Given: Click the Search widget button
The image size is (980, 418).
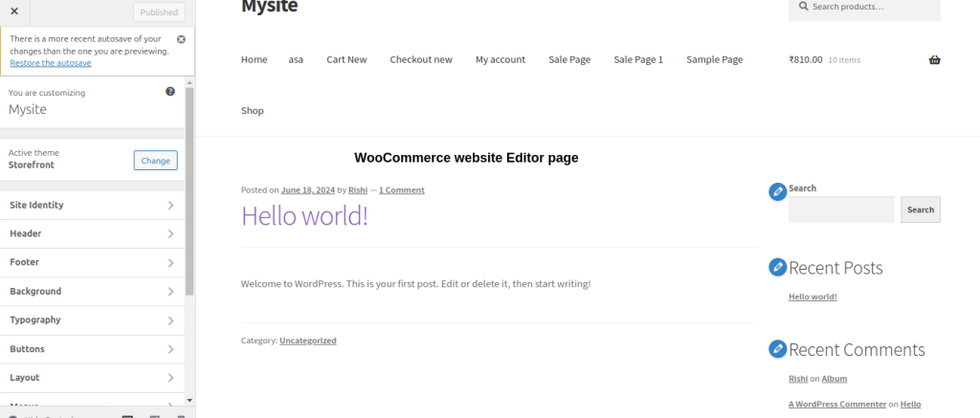Looking at the screenshot, I should click(921, 209).
